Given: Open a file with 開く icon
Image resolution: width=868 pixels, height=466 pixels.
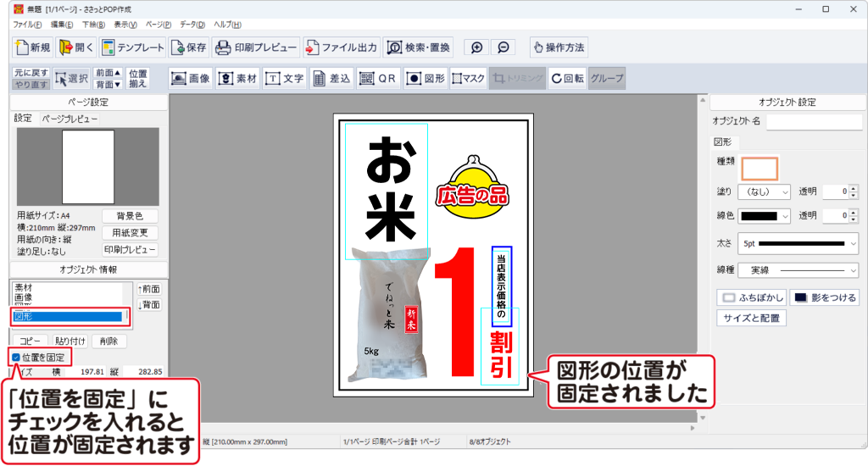Looking at the screenshot, I should point(76,47).
